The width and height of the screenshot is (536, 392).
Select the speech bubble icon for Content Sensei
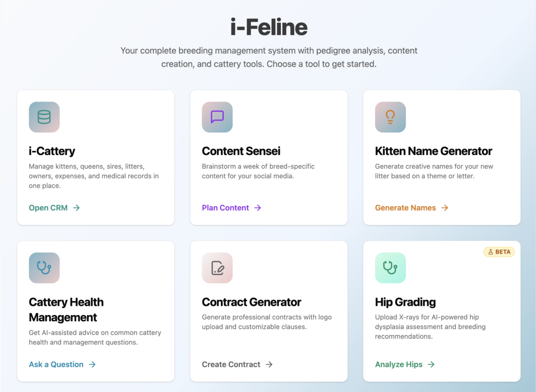tap(217, 117)
